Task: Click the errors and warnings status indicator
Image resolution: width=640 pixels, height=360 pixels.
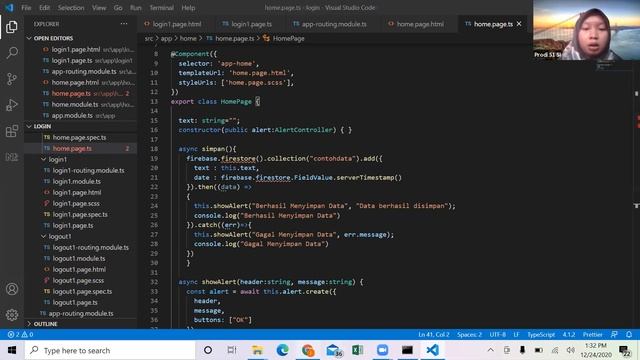Action: [x=20, y=334]
